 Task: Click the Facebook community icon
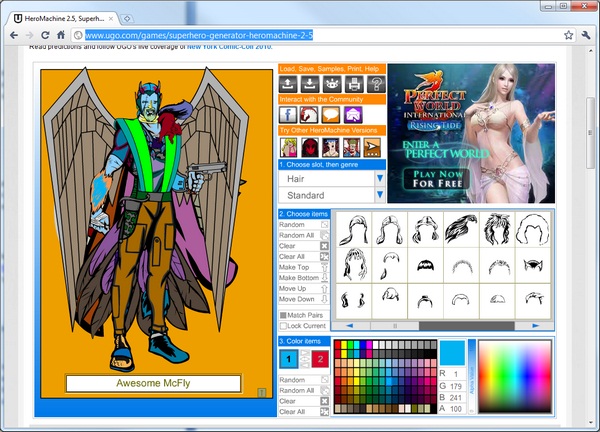pyautogui.click(x=288, y=115)
